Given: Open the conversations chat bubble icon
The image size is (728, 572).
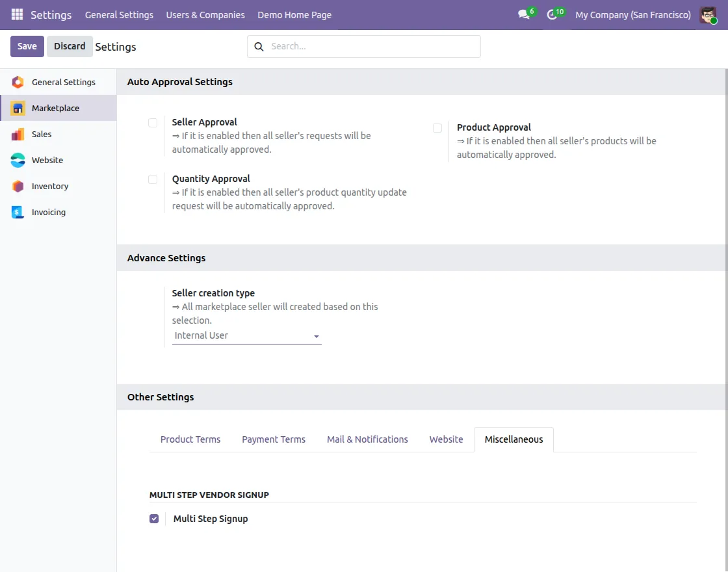Looking at the screenshot, I should (x=524, y=14).
